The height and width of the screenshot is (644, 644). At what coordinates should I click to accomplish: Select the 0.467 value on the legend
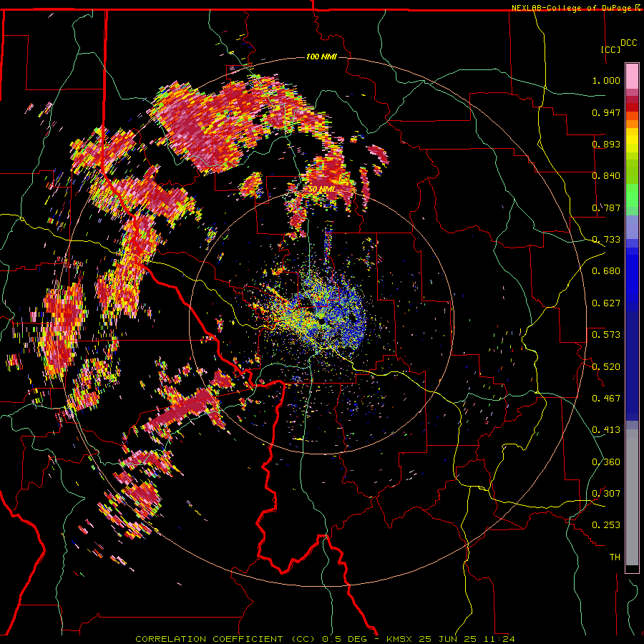pyautogui.click(x=606, y=399)
